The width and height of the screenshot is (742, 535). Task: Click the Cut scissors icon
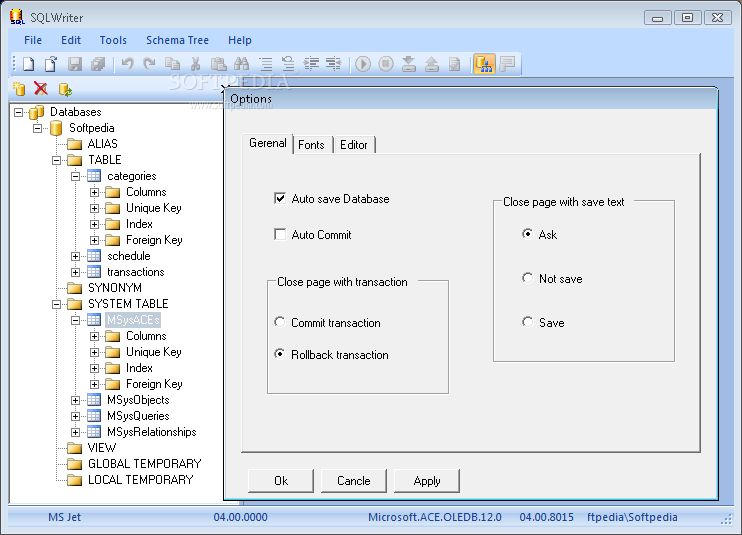coord(195,64)
